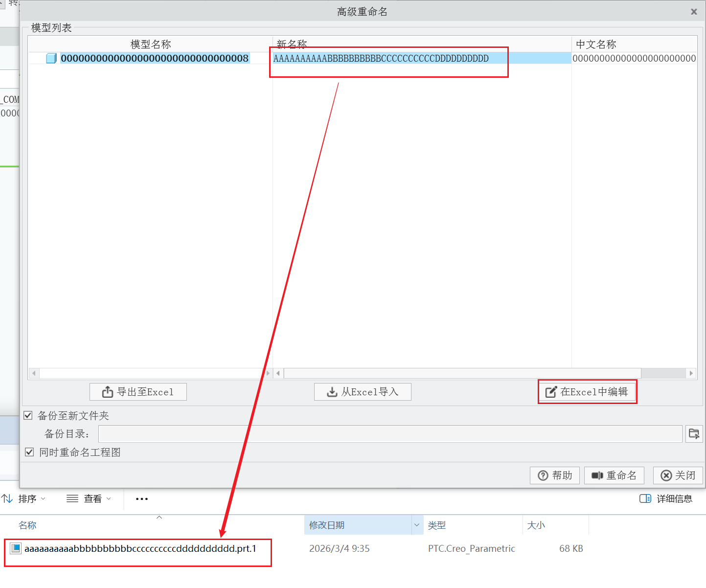The image size is (706, 588).
Task: Click the 导出至Excel export button
Action: (138, 392)
